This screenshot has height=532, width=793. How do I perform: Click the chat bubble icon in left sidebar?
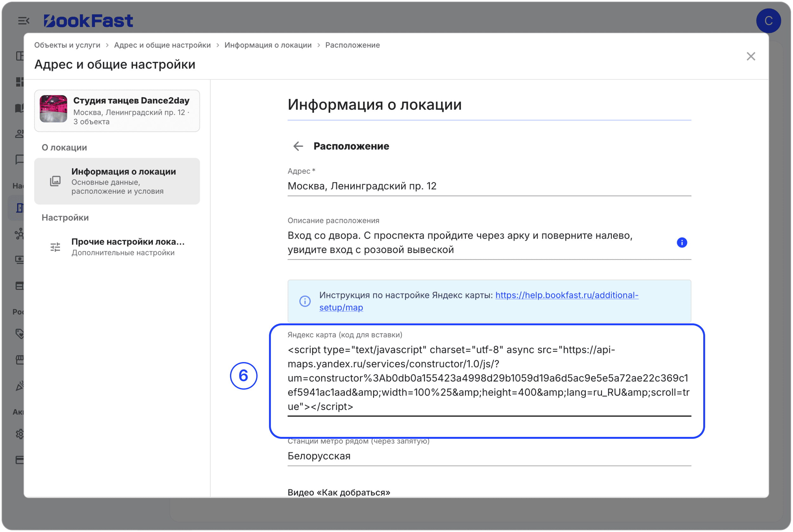[20, 159]
